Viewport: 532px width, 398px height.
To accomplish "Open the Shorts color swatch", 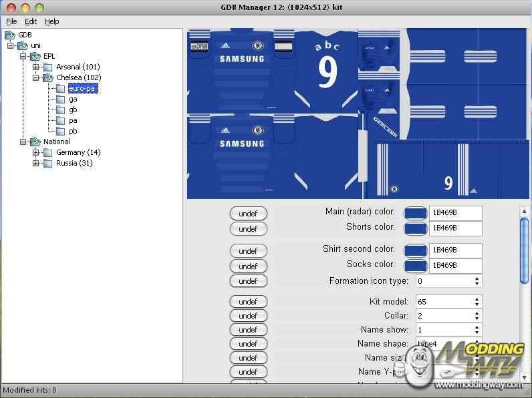I will coord(416,228).
